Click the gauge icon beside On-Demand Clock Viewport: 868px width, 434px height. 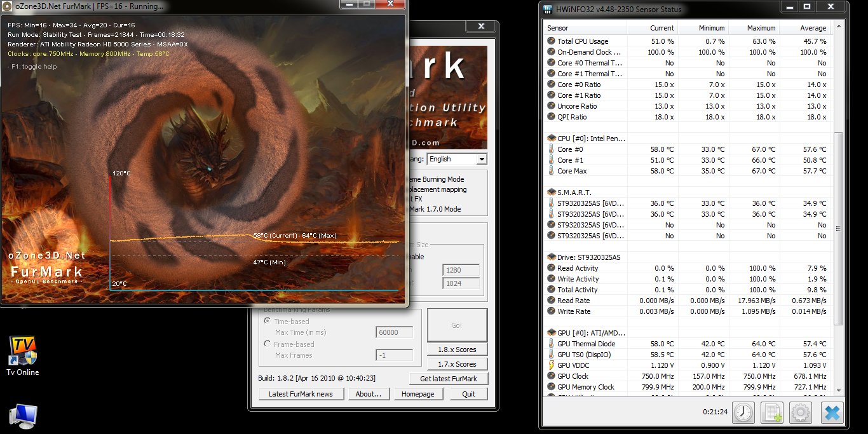coord(551,52)
